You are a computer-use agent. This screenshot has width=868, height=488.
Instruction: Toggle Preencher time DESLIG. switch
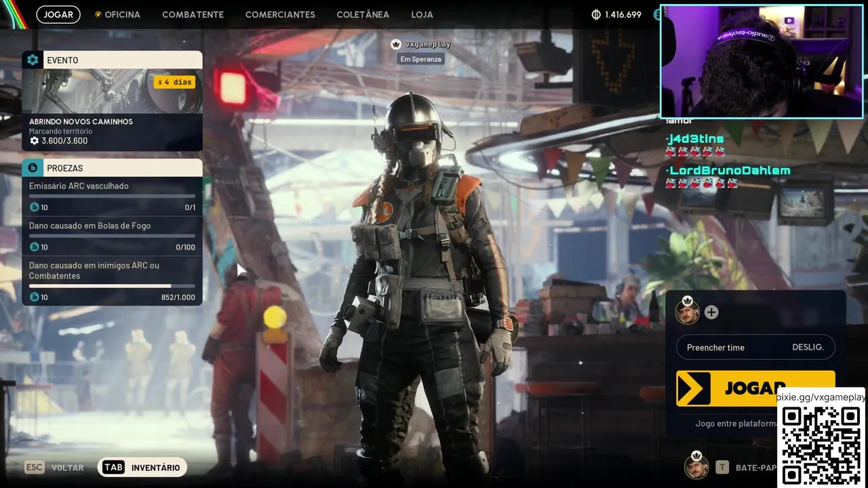pyautogui.click(x=755, y=347)
